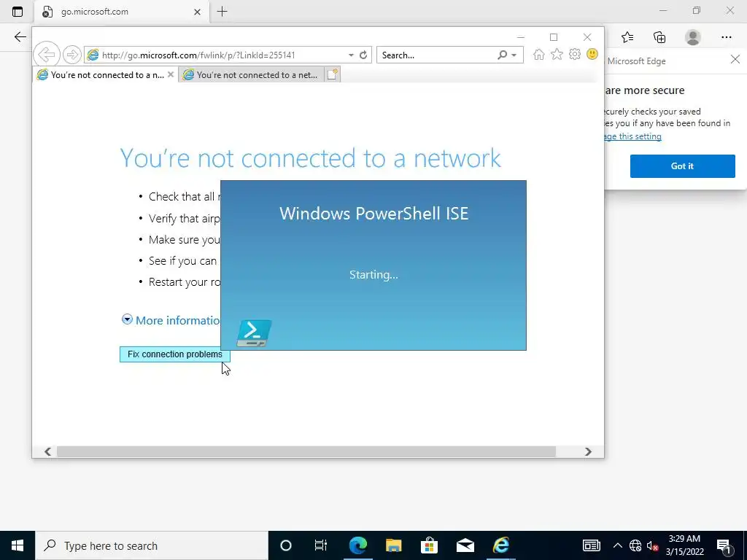This screenshot has width=747, height=560.
Task: Click Internet Explorer back arrow button
Action: click(x=47, y=54)
